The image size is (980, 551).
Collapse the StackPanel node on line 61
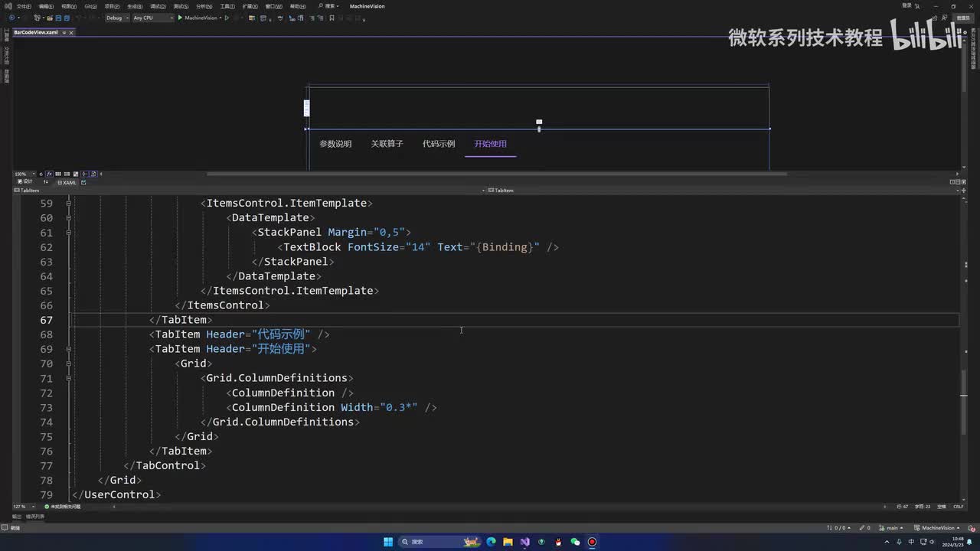click(69, 232)
